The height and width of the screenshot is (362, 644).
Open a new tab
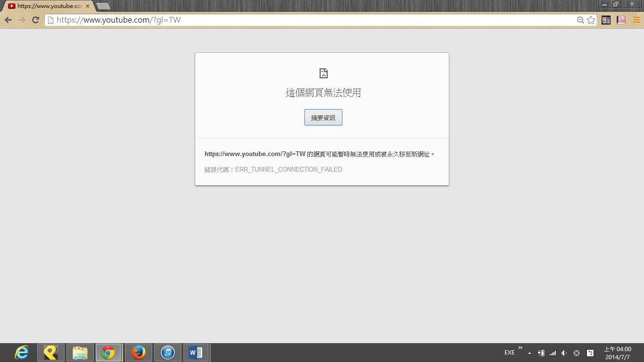tap(103, 6)
